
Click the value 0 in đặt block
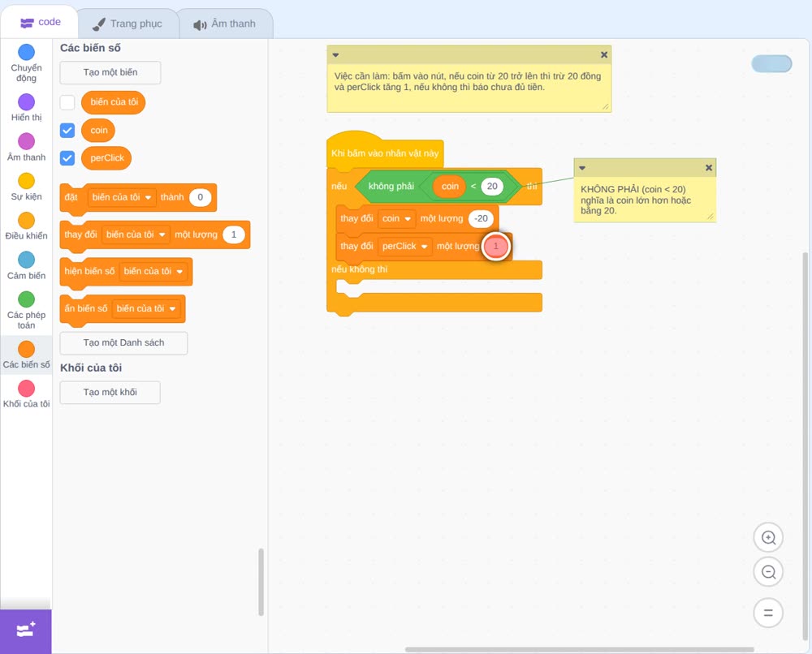(x=200, y=197)
